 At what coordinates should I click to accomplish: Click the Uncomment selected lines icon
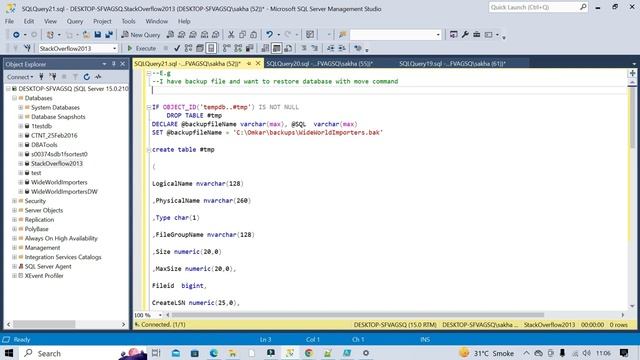[315, 48]
